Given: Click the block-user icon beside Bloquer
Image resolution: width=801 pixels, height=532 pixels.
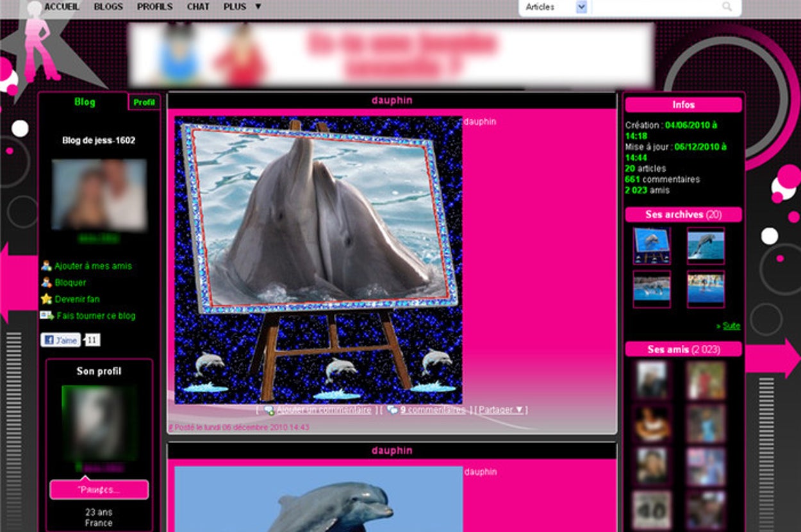Looking at the screenshot, I should pyautogui.click(x=46, y=283).
